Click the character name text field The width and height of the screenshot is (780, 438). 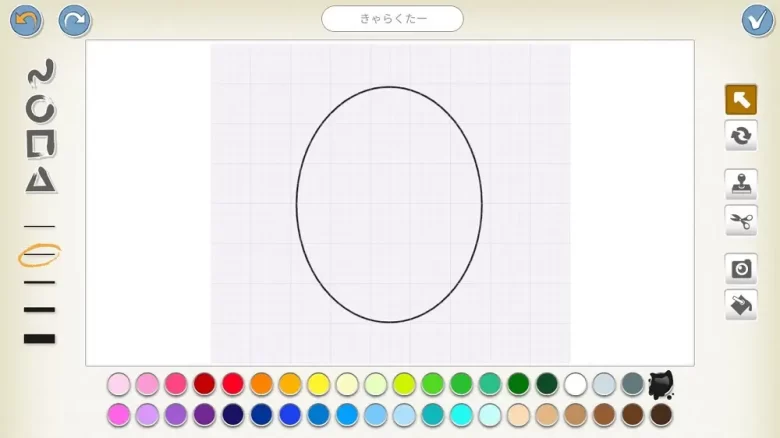pyautogui.click(x=392, y=19)
